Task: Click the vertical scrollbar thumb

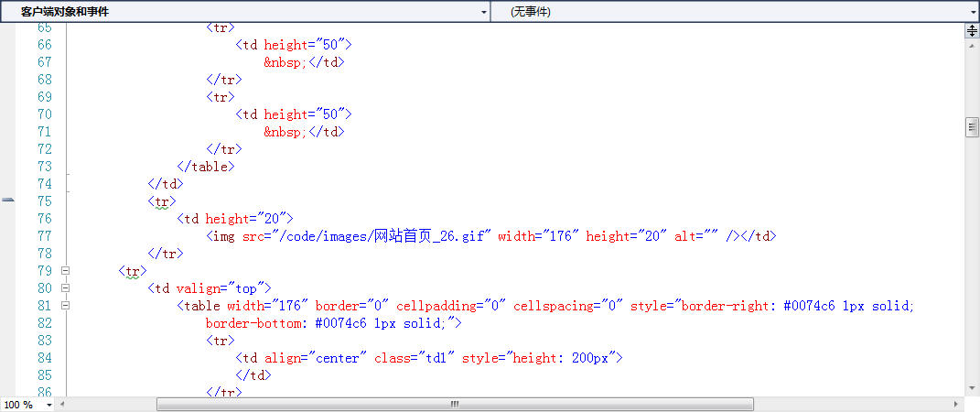Action: pos(972,127)
